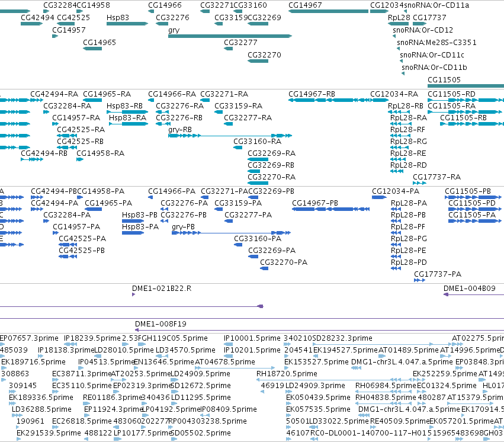Select the CG17737-PA protein label

[x=438, y=274]
